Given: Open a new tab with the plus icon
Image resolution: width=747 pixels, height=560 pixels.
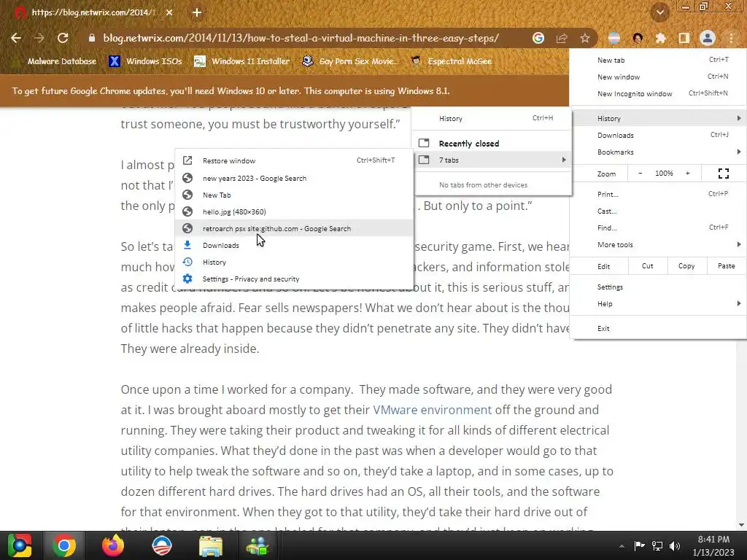Looking at the screenshot, I should tap(197, 12).
